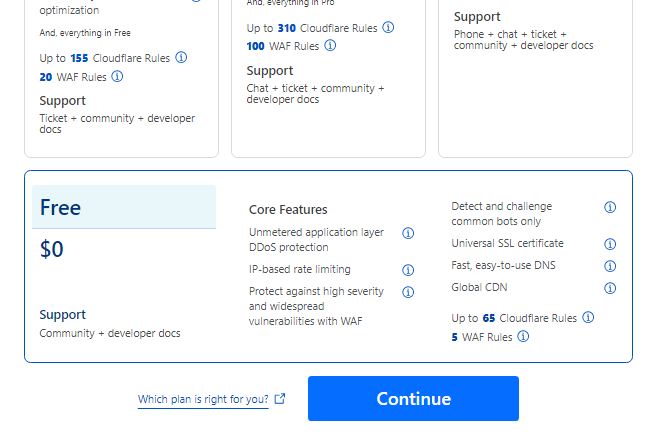
Task: Click 'Core Features' heading in Free plan
Action: pos(288,210)
